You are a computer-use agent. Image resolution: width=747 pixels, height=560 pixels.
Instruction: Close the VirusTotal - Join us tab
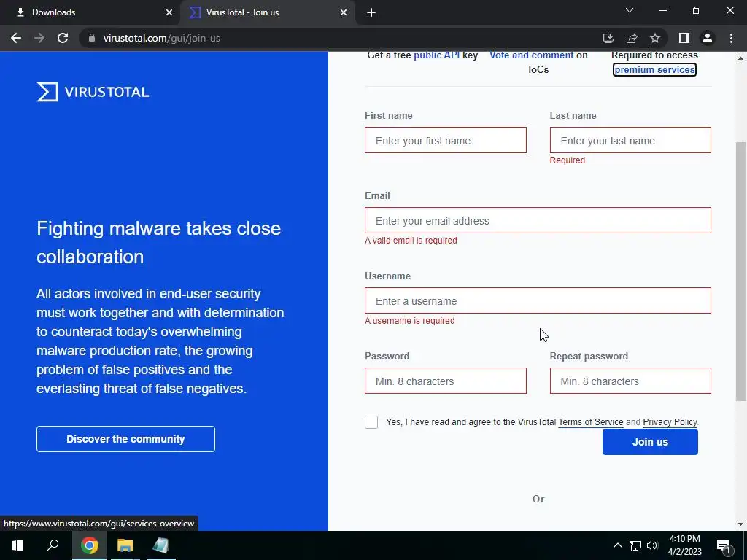point(344,12)
